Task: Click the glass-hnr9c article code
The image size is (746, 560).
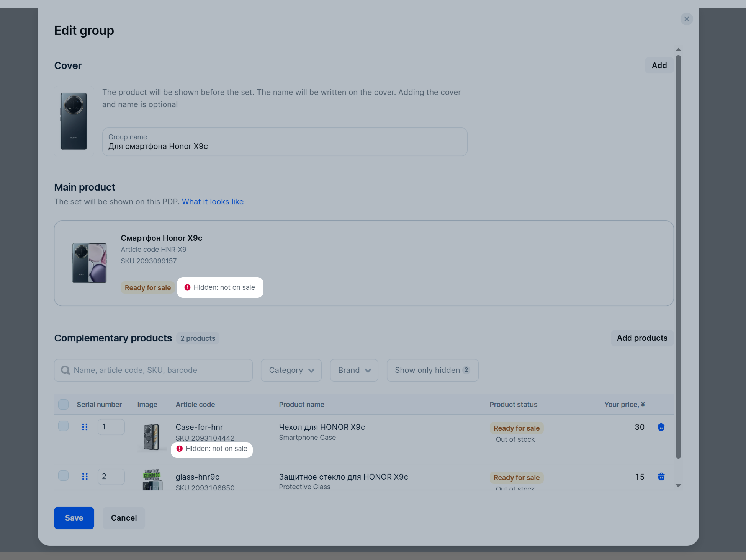Action: click(x=198, y=477)
